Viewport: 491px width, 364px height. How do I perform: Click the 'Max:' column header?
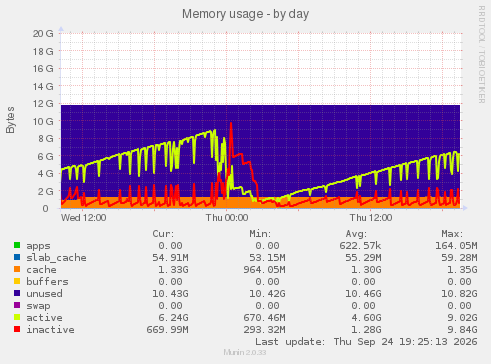point(452,234)
